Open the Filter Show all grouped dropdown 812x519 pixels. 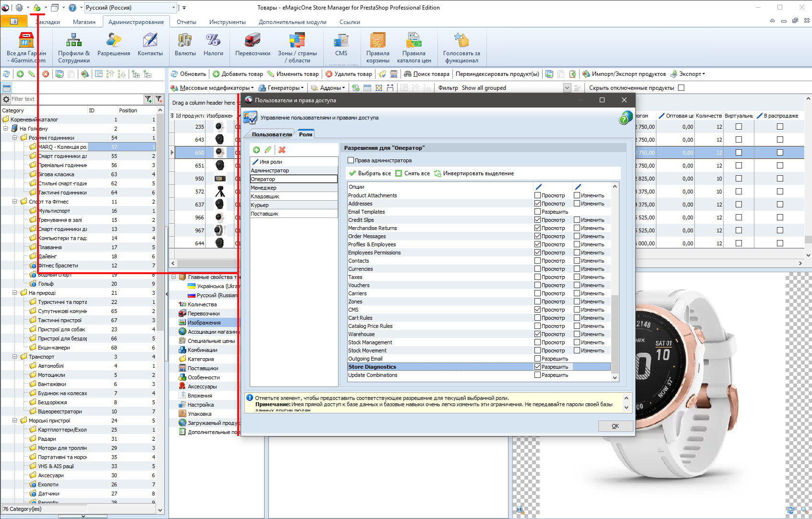tap(567, 88)
